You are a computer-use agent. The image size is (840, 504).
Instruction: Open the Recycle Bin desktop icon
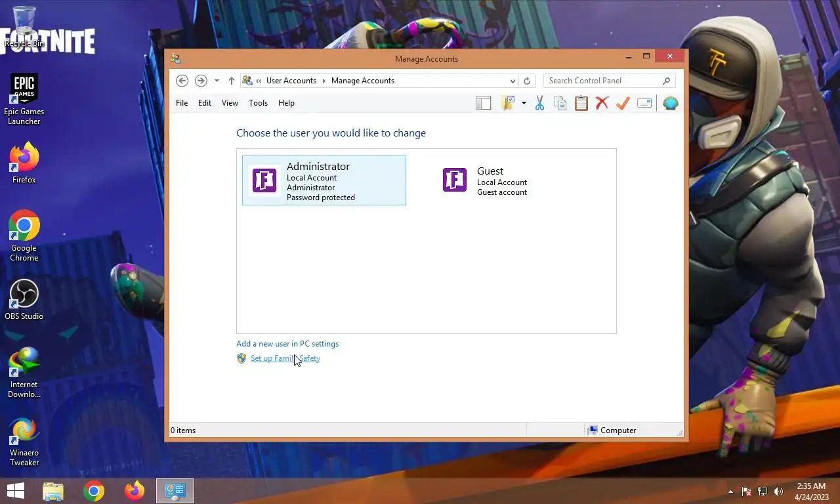pyautogui.click(x=24, y=26)
